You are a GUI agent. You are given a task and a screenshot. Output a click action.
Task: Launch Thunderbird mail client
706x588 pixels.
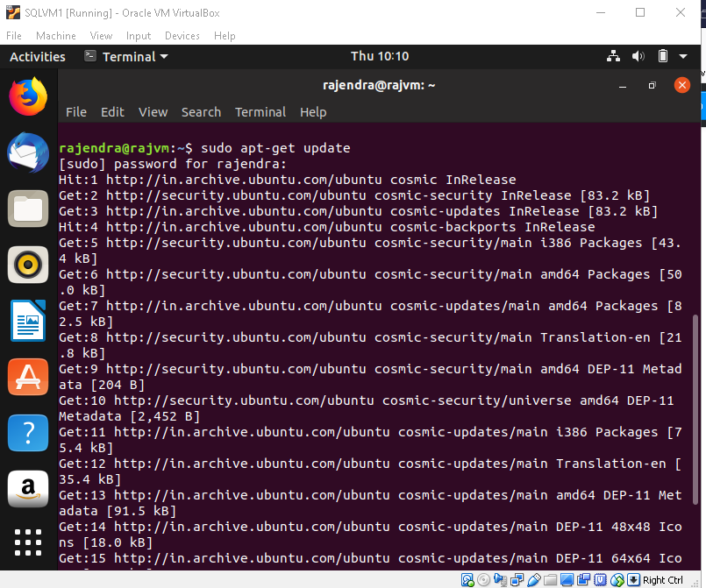pos(28,153)
